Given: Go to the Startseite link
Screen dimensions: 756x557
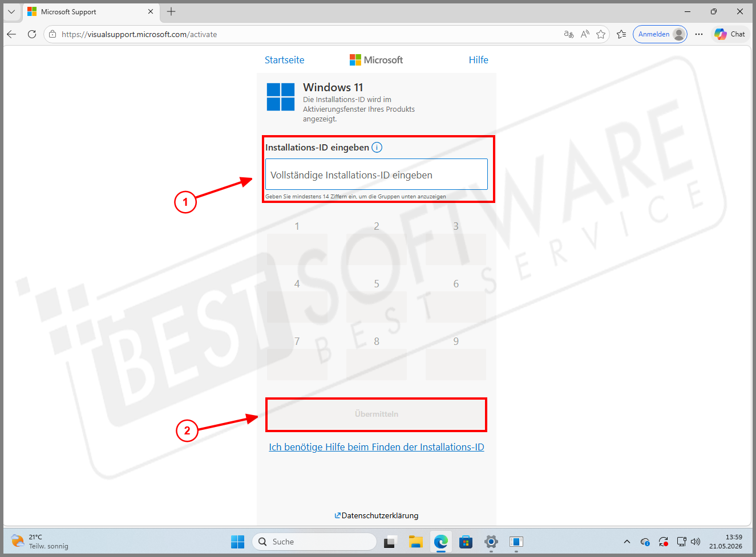Looking at the screenshot, I should pyautogui.click(x=284, y=60).
